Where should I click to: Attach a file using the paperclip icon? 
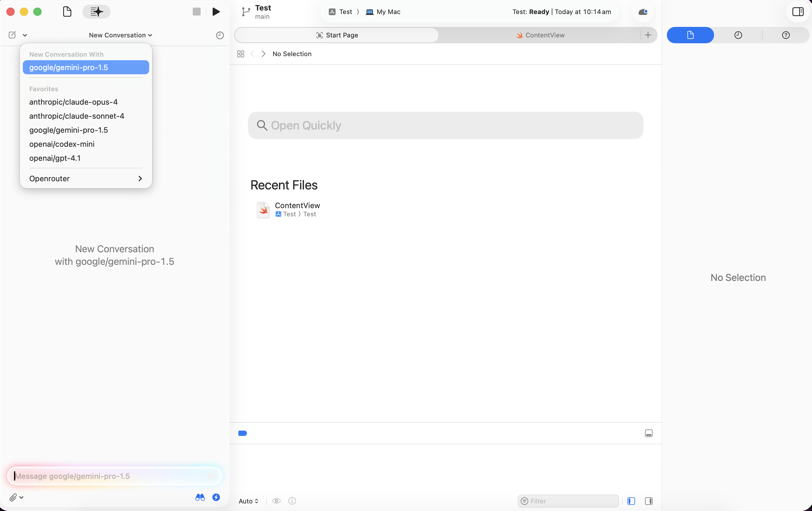point(13,497)
